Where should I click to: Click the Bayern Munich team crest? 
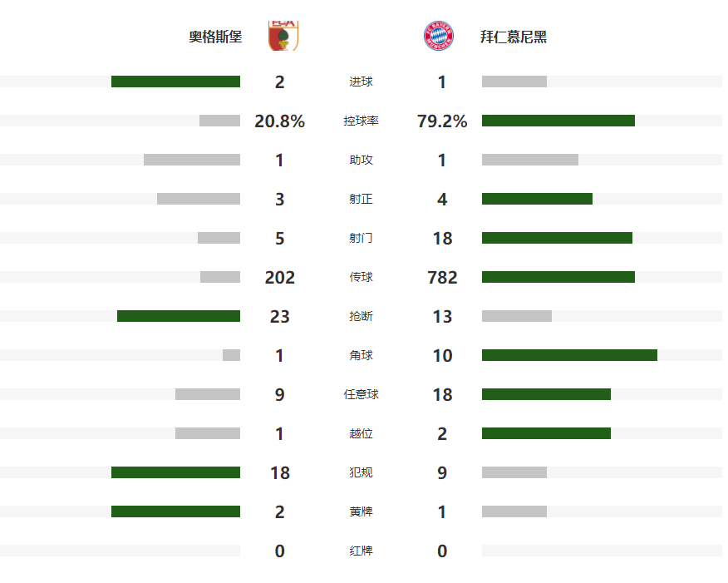coord(438,36)
